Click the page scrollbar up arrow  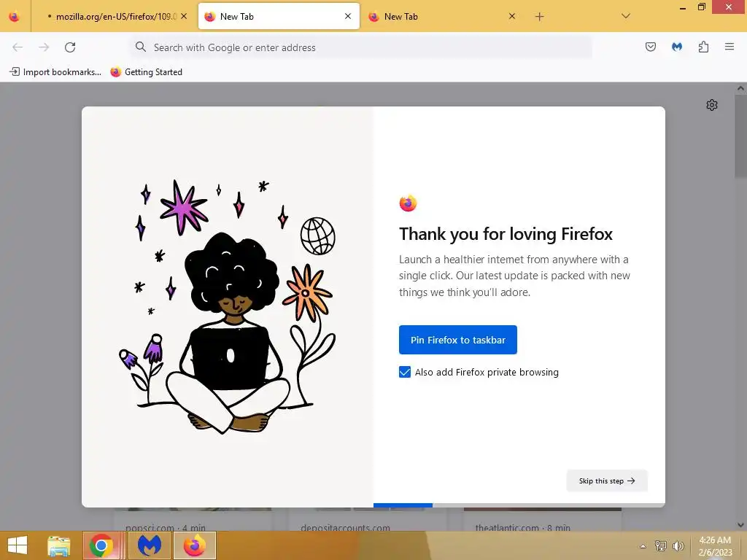pos(741,88)
